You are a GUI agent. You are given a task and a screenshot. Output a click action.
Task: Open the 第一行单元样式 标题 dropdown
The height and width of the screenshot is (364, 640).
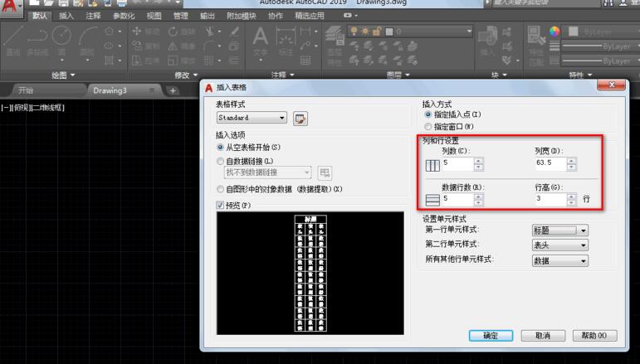[x=560, y=231]
